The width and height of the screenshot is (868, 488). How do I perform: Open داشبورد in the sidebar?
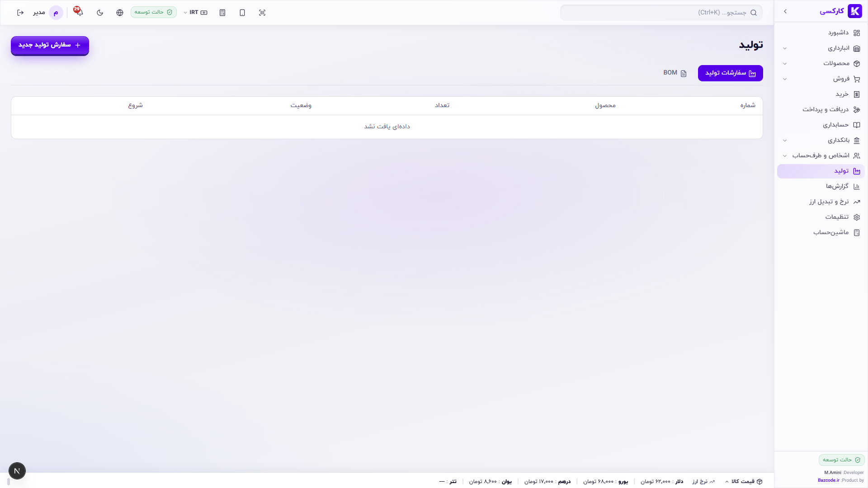[821, 33]
